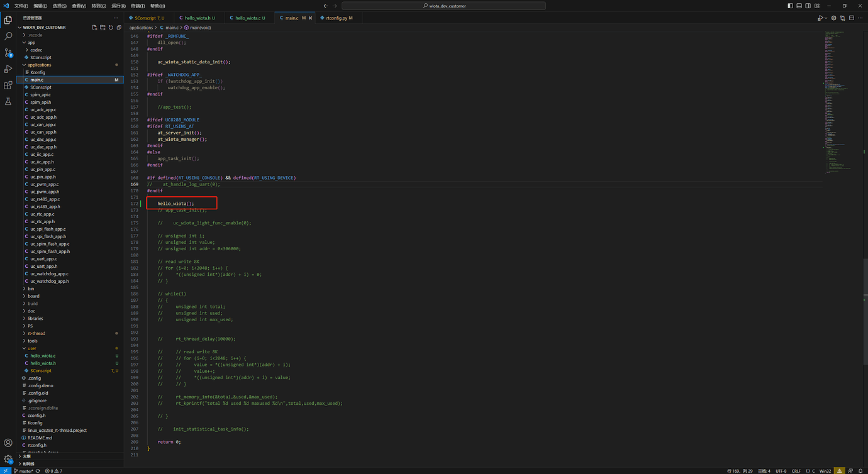Viewport: 868px width, 474px height.
Task: Refresh the explorer file tree
Action: click(111, 28)
